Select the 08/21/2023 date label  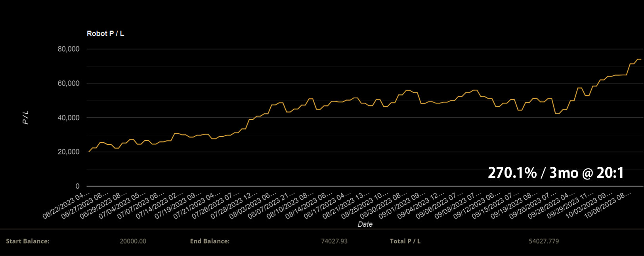[x=345, y=206]
